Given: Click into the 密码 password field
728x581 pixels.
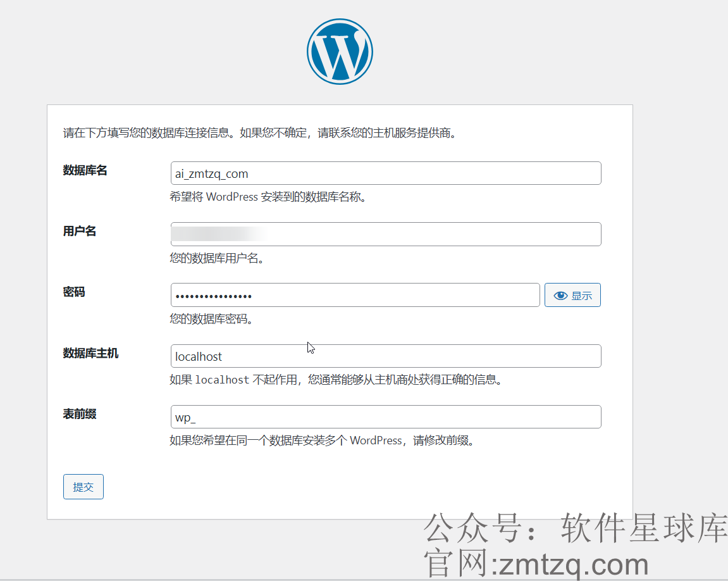Looking at the screenshot, I should 355,295.
